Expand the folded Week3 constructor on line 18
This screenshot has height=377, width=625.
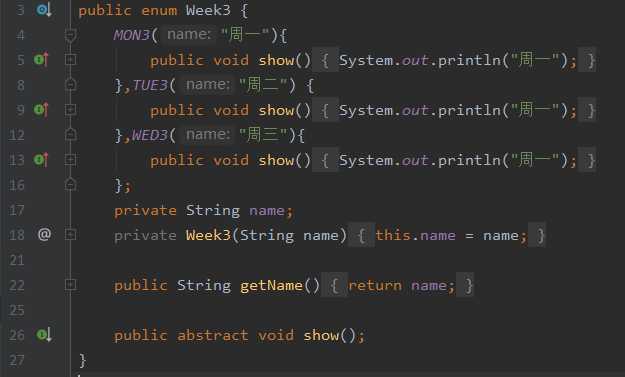click(71, 234)
